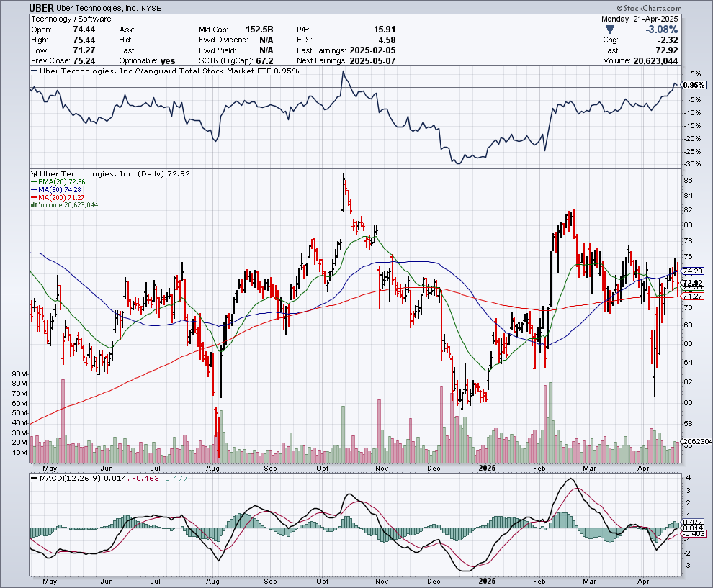Click the volume bars icon in legend
Image resolution: width=713 pixels, height=588 pixels.
pos(32,205)
